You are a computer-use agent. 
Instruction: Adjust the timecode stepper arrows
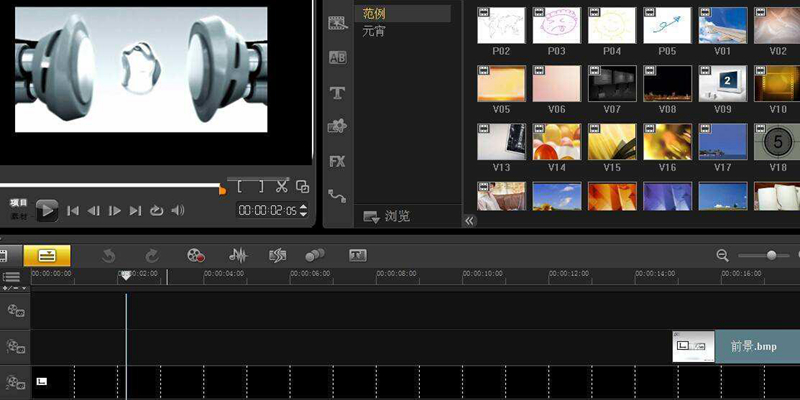pyautogui.click(x=302, y=211)
